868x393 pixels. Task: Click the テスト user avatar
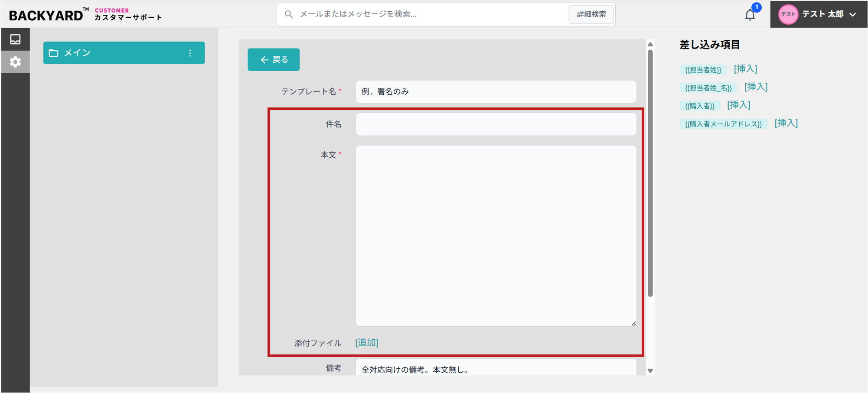pos(788,14)
